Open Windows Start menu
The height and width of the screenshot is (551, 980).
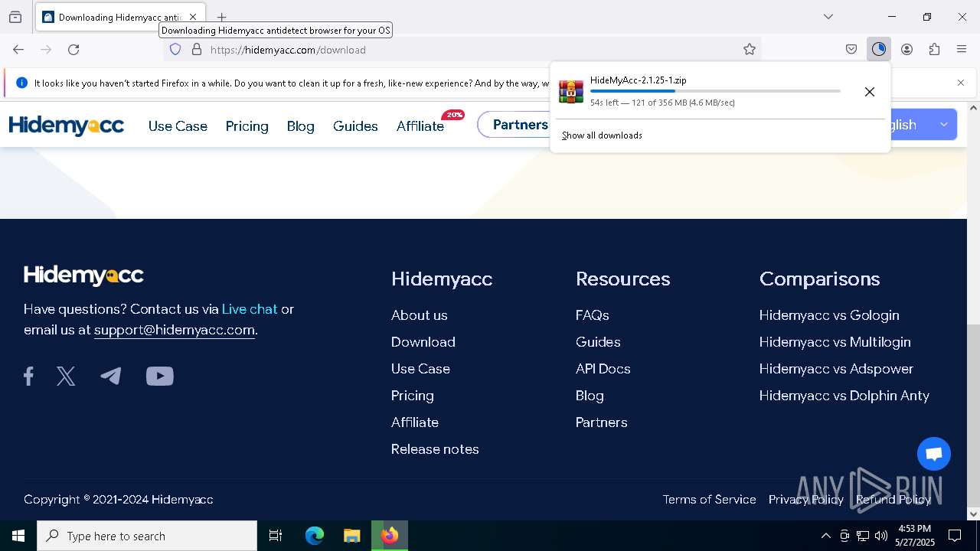(18, 536)
